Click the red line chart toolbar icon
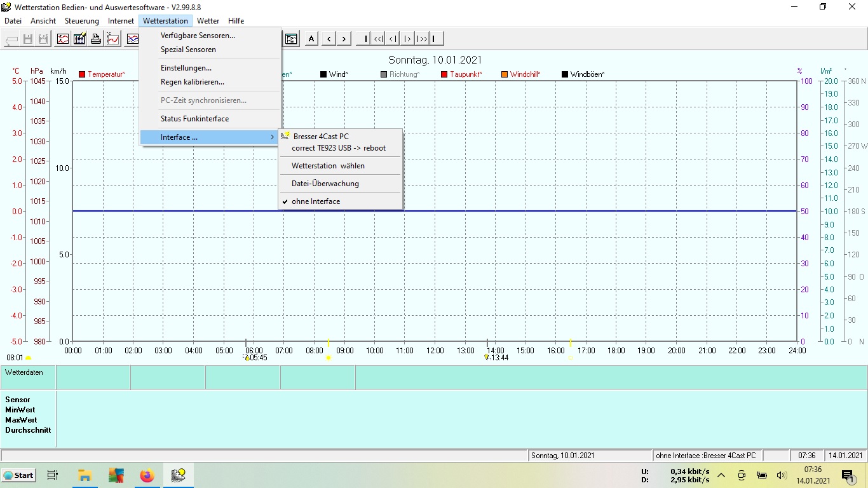 (x=113, y=39)
